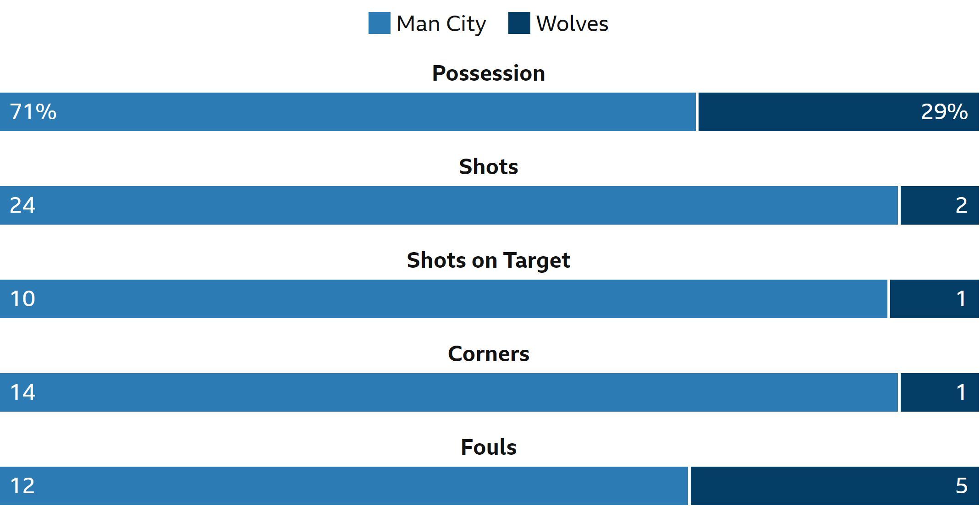The width and height of the screenshot is (980, 507).
Task: Select the Man City legend label
Action: coord(441,24)
